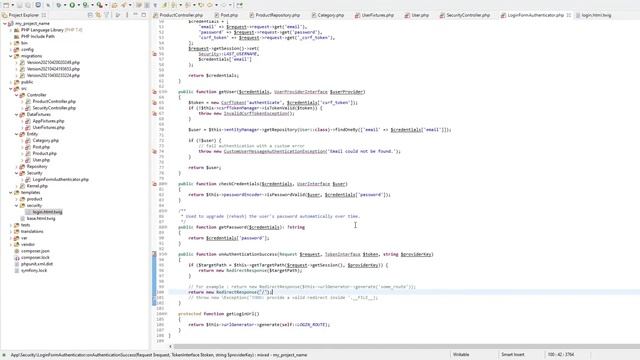
Task: Expand the PHP Language Library node
Action: pyautogui.click(x=11, y=30)
